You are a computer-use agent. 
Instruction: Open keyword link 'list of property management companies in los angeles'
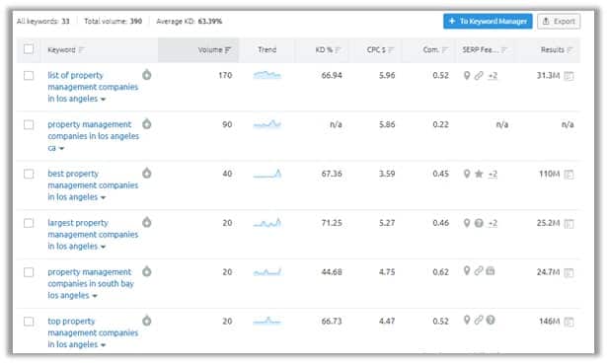pos(93,87)
